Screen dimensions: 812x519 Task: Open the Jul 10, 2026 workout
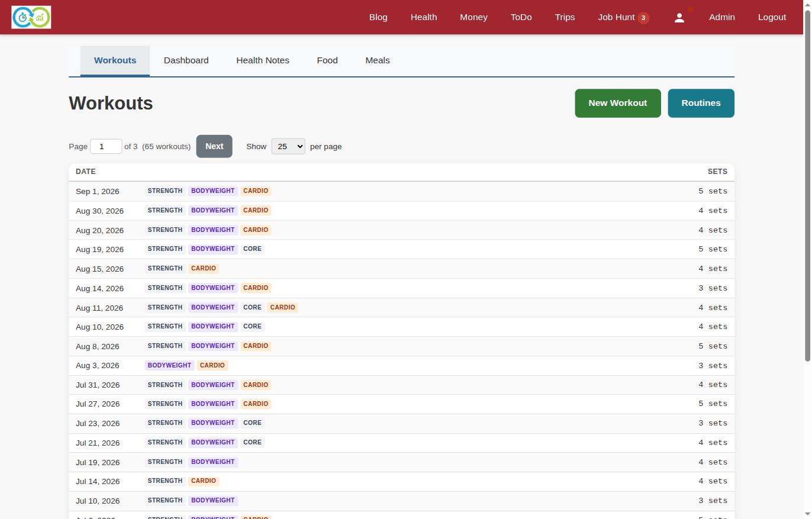(401, 501)
